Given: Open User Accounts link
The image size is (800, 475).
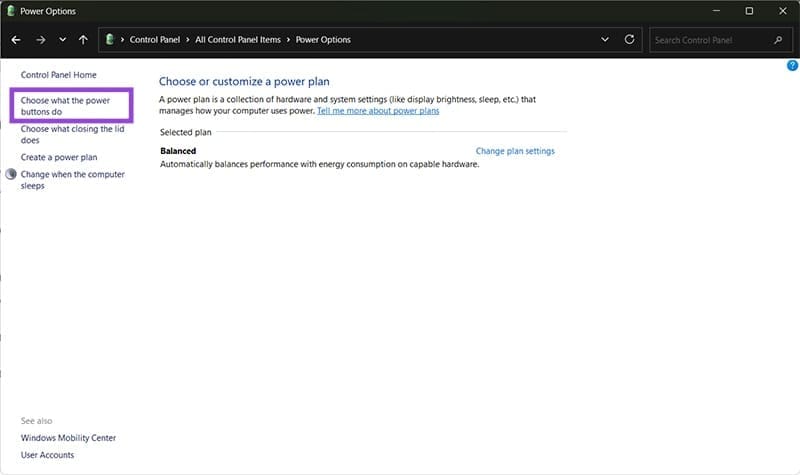Looking at the screenshot, I should 47,455.
